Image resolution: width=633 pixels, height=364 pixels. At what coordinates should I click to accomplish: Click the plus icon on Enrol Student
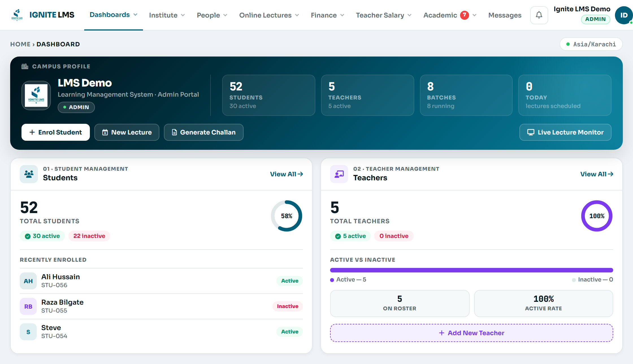coord(32,132)
